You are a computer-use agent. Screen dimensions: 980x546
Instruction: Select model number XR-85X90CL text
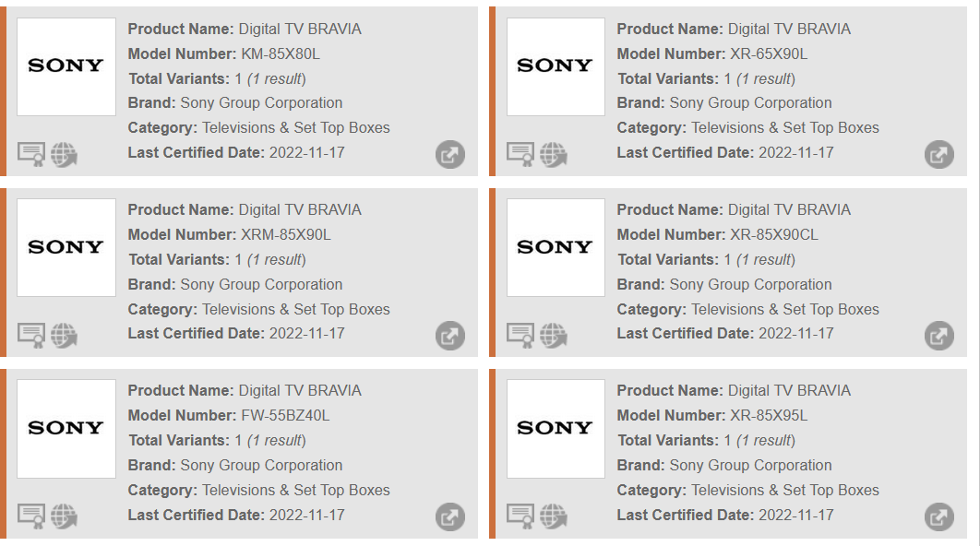[x=774, y=235]
